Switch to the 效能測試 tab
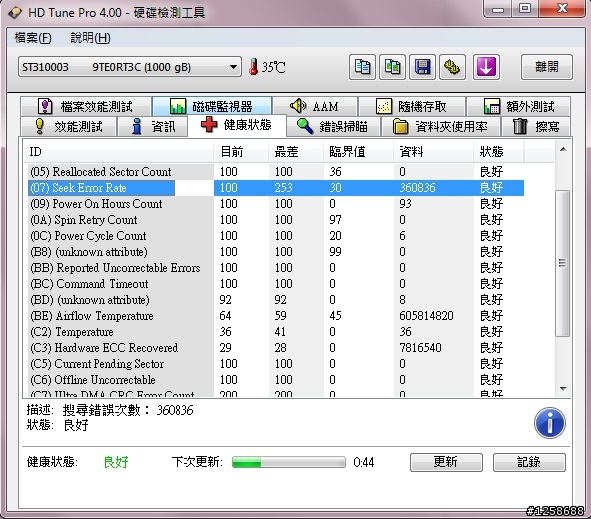591x519 pixels. click(69, 126)
